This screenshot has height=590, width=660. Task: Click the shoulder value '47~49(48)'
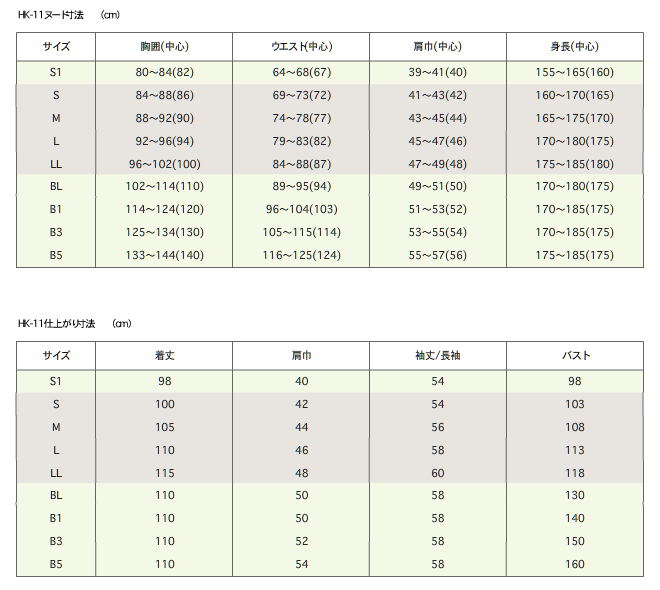click(438, 164)
